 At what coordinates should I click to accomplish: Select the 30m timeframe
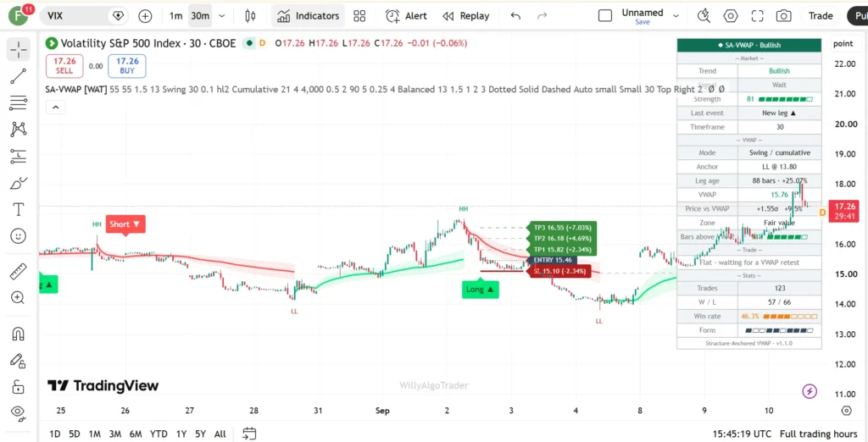(x=200, y=16)
